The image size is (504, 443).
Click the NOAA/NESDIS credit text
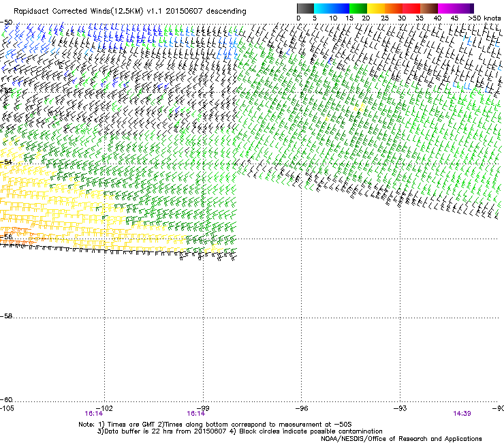[x=401, y=439]
